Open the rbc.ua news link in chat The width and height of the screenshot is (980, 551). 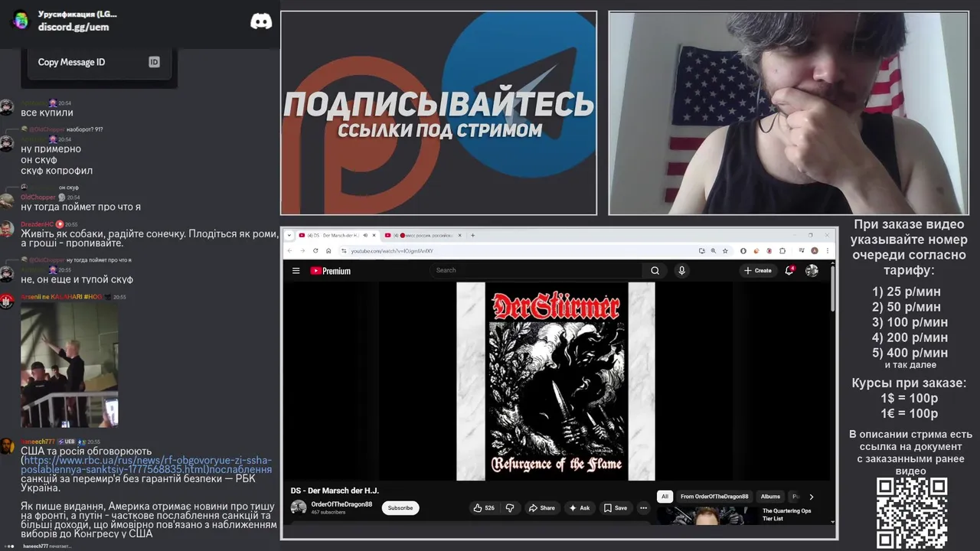click(x=146, y=465)
